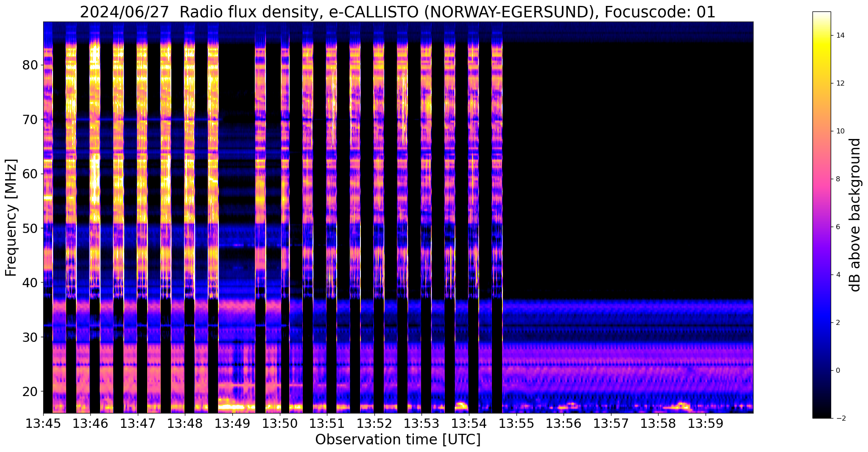This screenshot has width=868, height=452.
Task: Click the 80 MHz frequency tick label
Action: [31, 65]
